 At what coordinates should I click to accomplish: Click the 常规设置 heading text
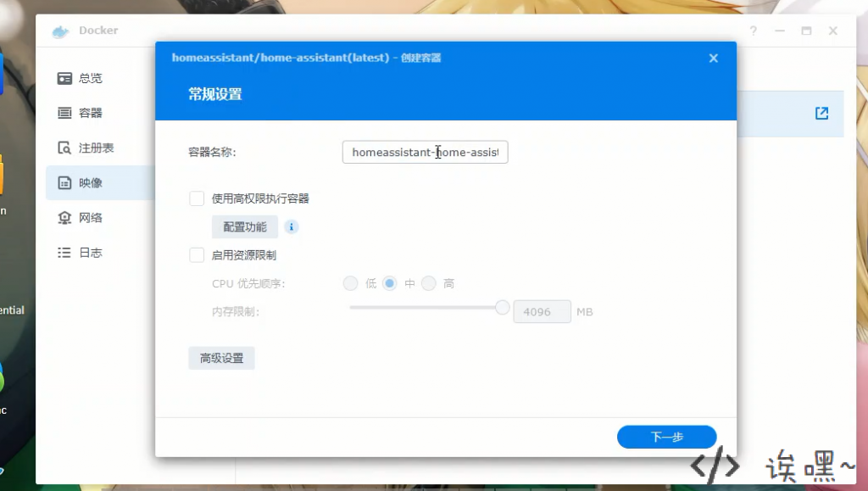point(215,94)
